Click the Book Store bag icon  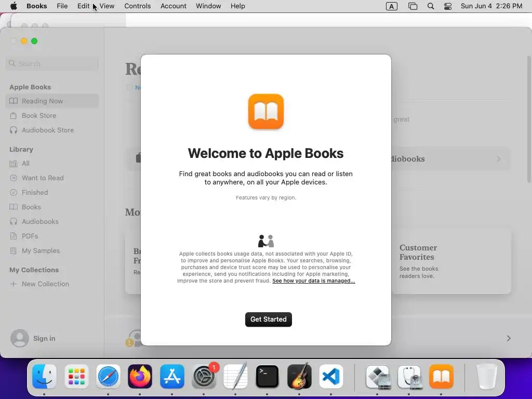13,116
